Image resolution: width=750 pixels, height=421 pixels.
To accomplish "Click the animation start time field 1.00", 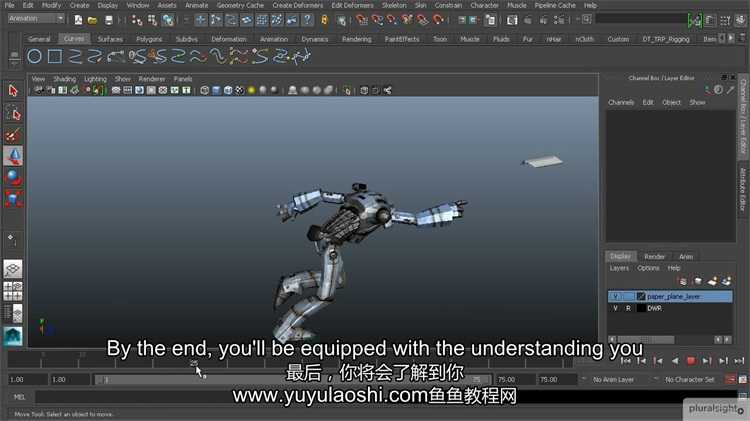I will 27,379.
